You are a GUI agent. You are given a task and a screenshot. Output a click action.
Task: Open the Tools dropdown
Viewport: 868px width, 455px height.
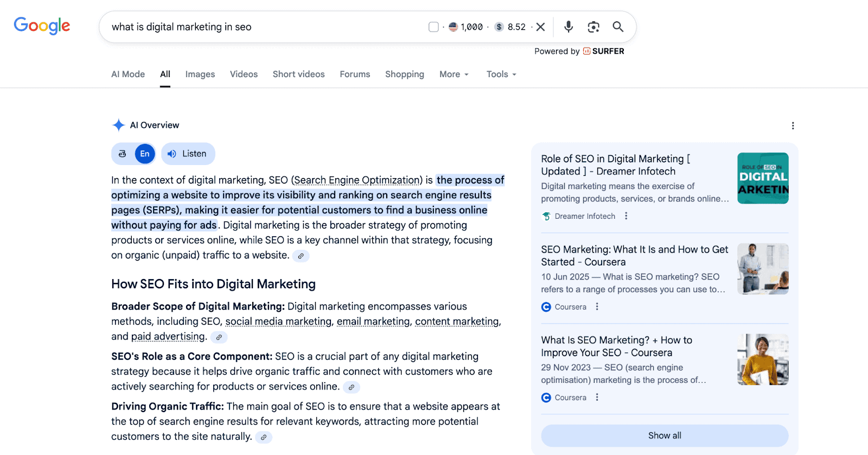pos(501,74)
